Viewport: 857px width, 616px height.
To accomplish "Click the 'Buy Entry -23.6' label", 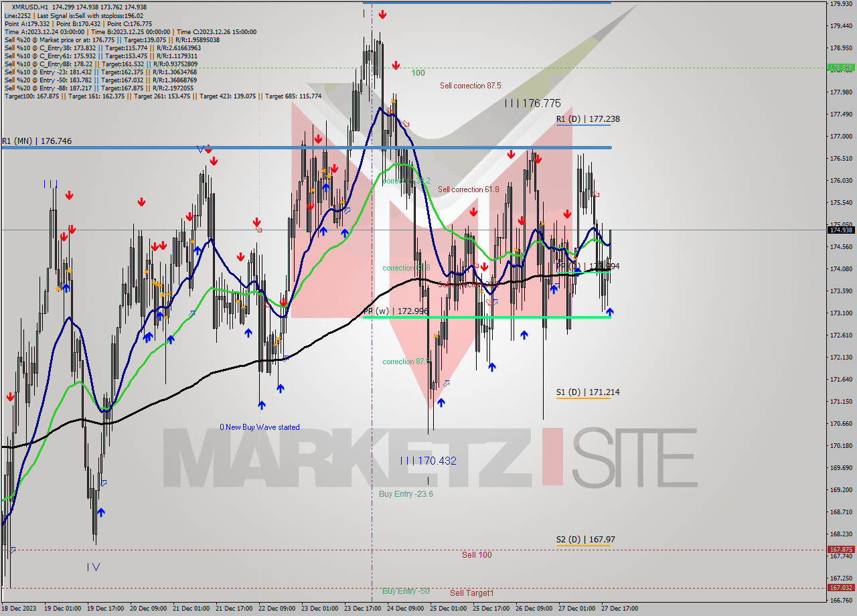I will coord(406,494).
